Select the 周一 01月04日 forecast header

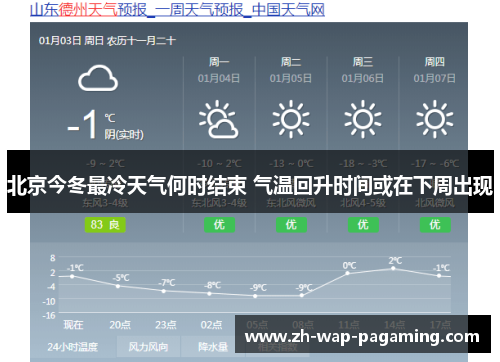[219, 70]
